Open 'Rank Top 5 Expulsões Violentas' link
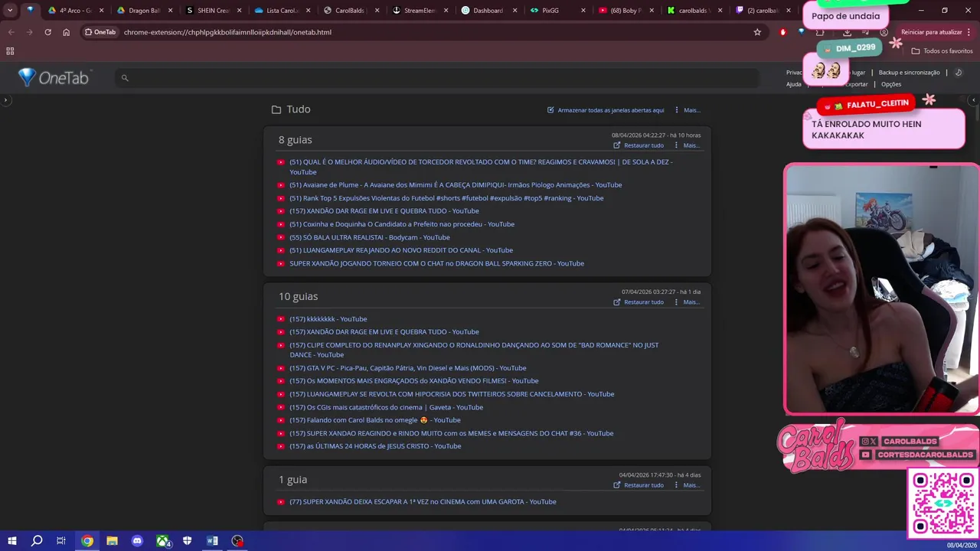The width and height of the screenshot is (980, 551). (446, 198)
